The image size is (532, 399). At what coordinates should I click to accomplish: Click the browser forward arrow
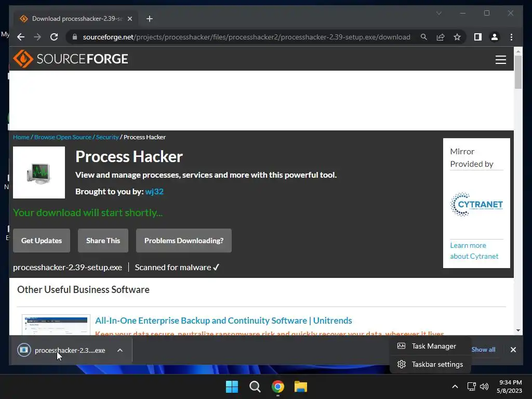pyautogui.click(x=37, y=37)
